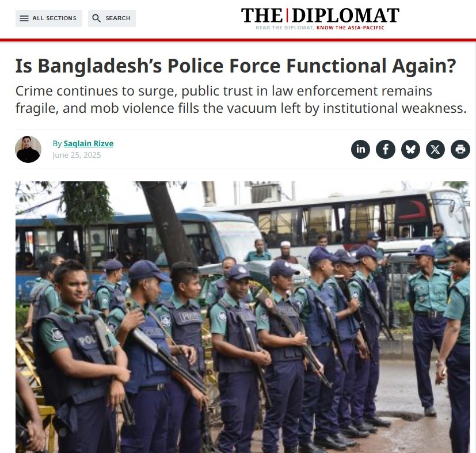Click the hamburger menu icon
The image size is (476, 453).
coord(24,18)
